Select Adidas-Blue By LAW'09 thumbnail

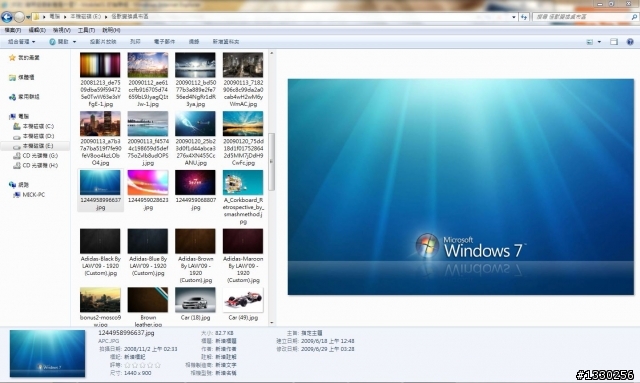[148, 241]
